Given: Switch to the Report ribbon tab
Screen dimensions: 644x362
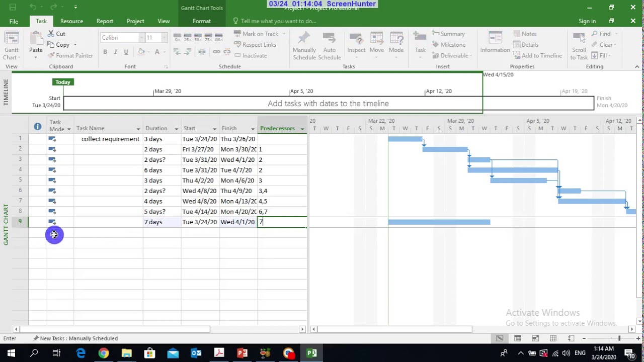Looking at the screenshot, I should [105, 21].
